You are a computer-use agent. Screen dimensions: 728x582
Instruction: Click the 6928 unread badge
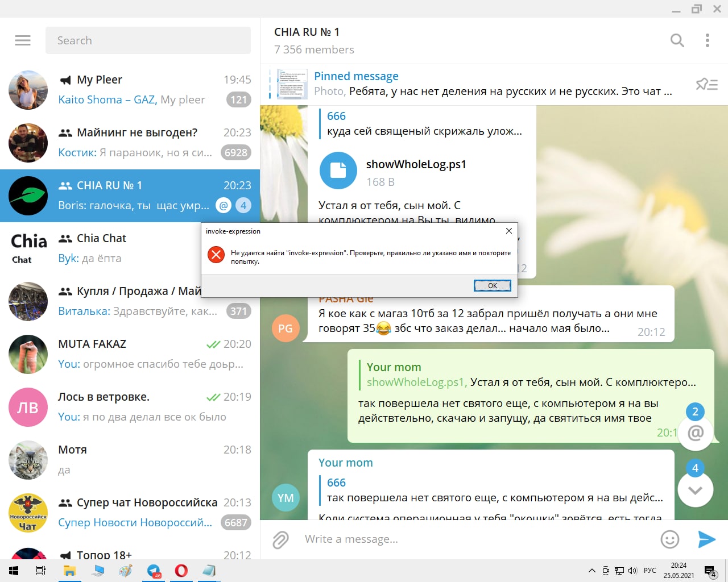pyautogui.click(x=236, y=152)
